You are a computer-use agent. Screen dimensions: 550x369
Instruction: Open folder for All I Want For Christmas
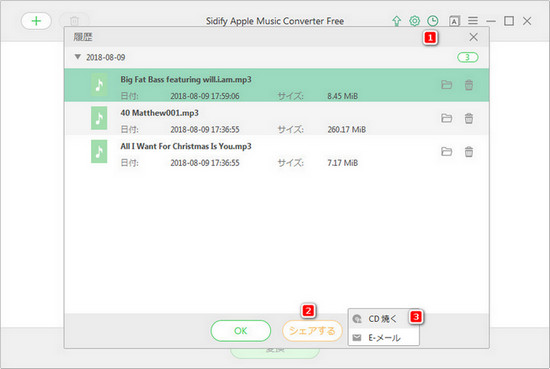point(446,152)
